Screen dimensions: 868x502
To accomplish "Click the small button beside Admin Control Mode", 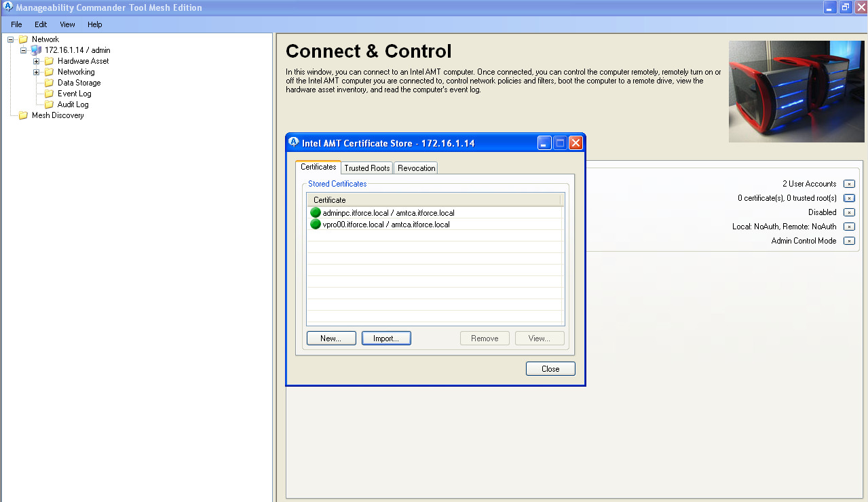I will (849, 241).
